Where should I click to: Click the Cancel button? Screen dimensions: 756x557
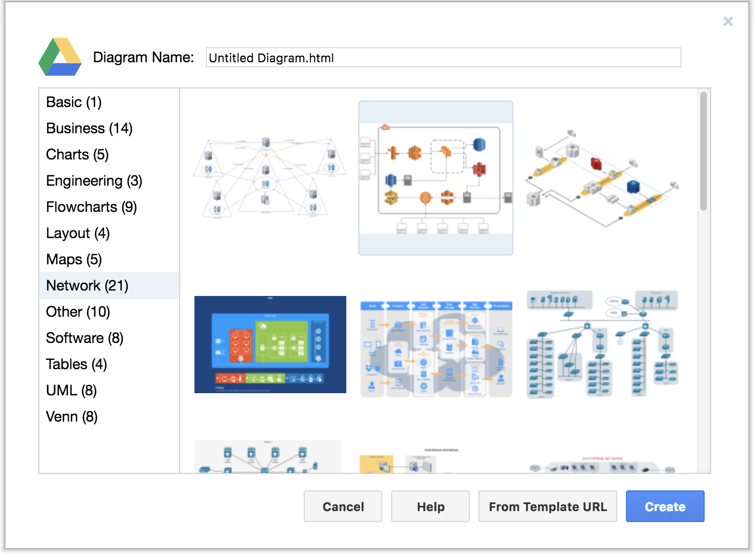click(x=343, y=506)
